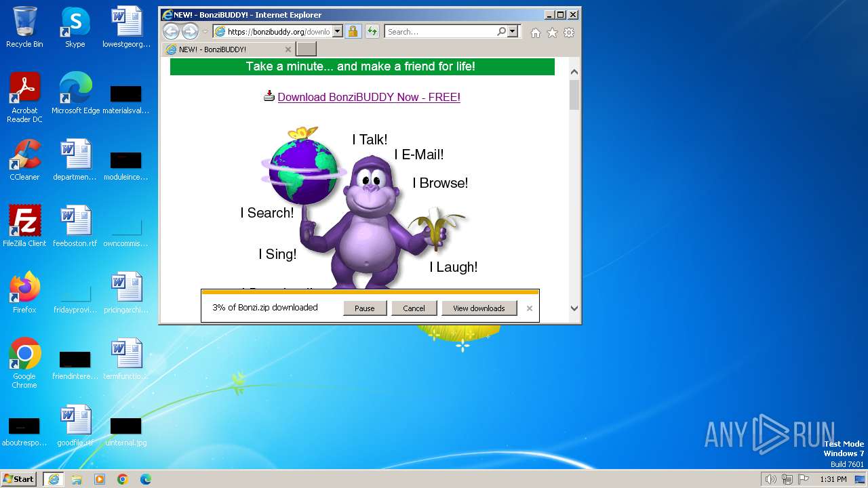Open the lowestgeorg Word document
This screenshot has width=868, height=488.
126,27
